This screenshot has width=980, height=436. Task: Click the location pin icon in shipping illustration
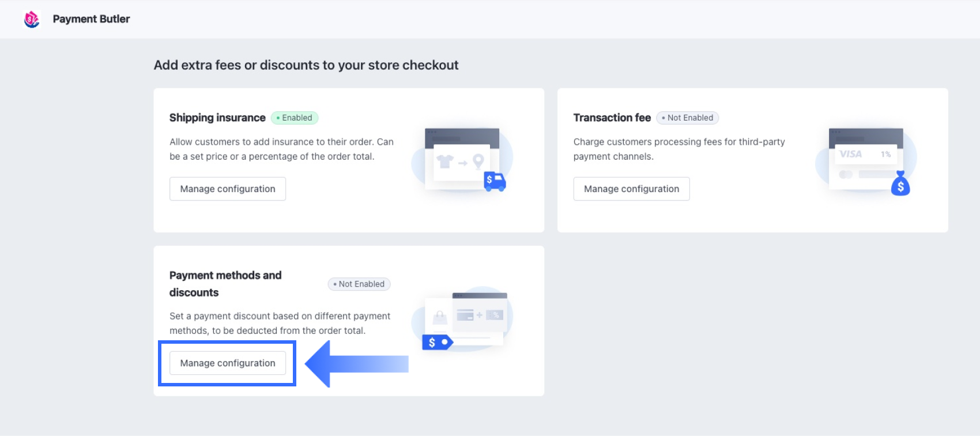click(x=478, y=161)
